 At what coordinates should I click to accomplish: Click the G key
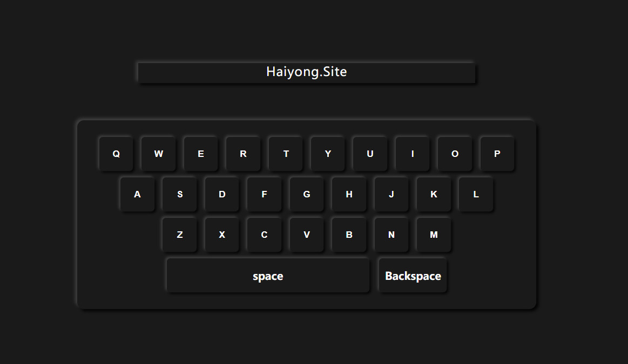click(307, 194)
